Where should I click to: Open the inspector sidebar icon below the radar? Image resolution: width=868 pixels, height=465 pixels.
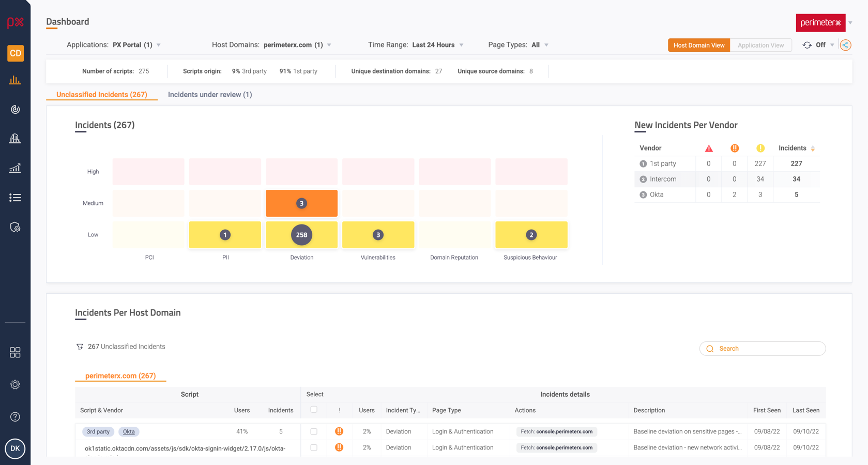click(15, 138)
